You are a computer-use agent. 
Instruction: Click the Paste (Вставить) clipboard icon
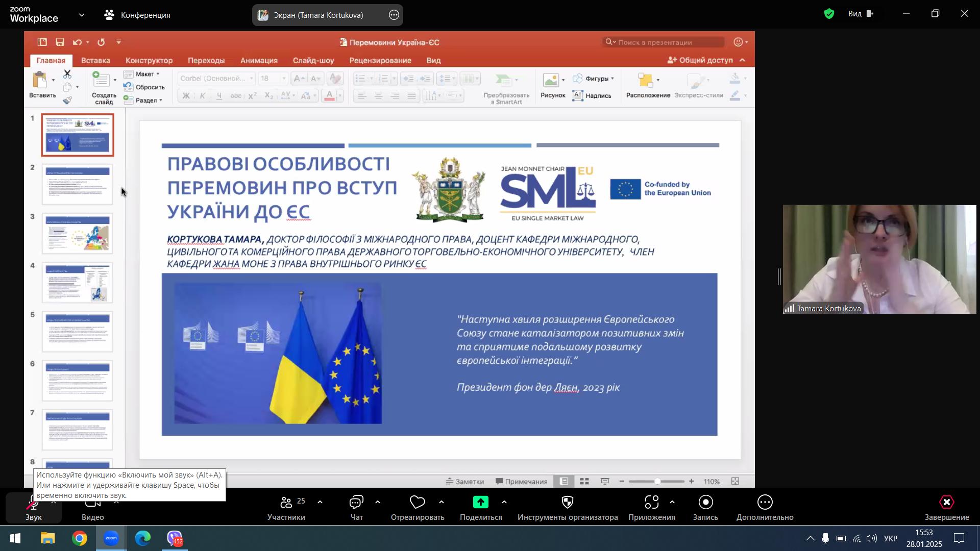pyautogui.click(x=40, y=80)
